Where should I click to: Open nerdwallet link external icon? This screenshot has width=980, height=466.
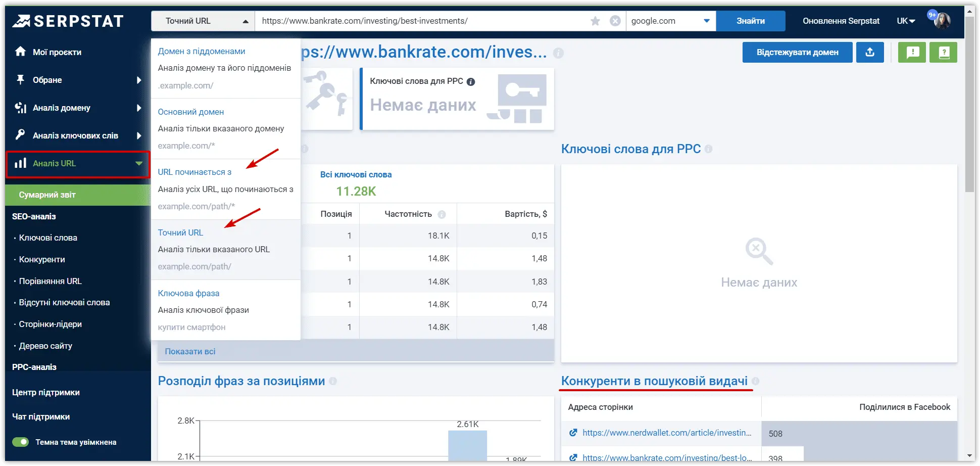[573, 433]
